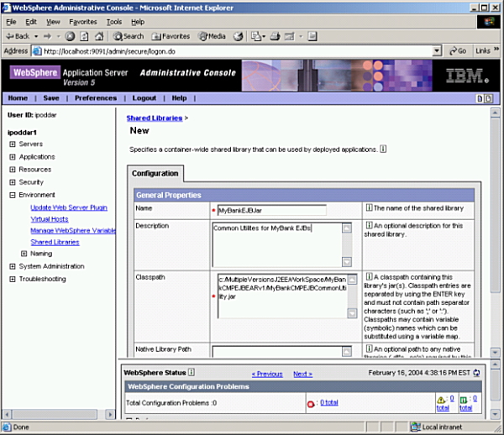Screen dimensions: 504x435
Task: Click info icon beside page description
Action: 383,149
